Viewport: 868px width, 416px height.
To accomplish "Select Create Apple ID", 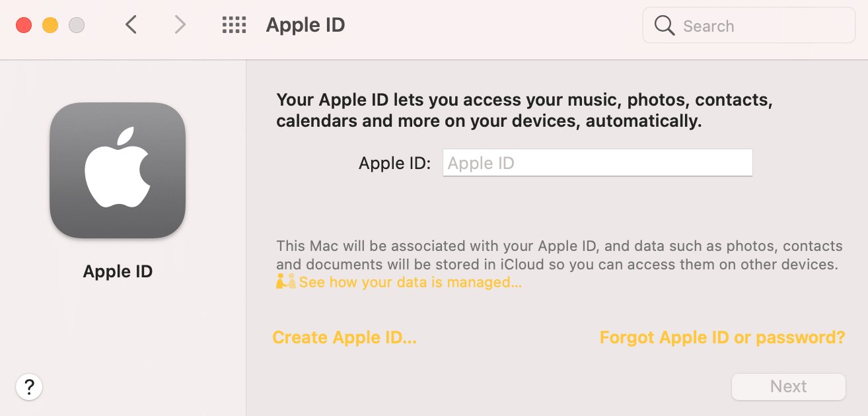I will 344,337.
